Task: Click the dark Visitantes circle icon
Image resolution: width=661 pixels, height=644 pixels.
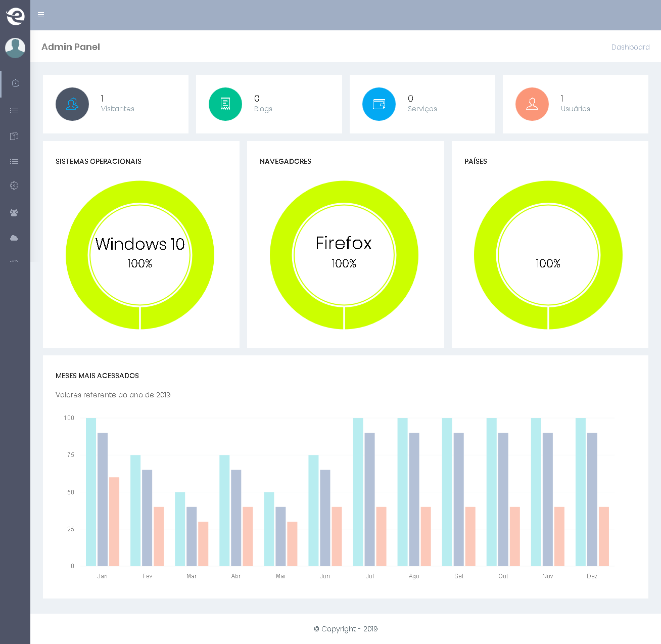Action: [72, 104]
